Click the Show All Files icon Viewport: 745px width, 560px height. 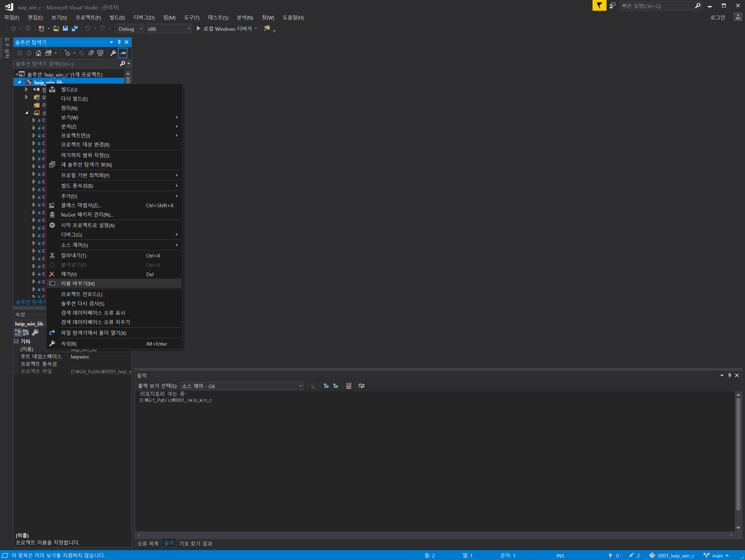click(100, 53)
